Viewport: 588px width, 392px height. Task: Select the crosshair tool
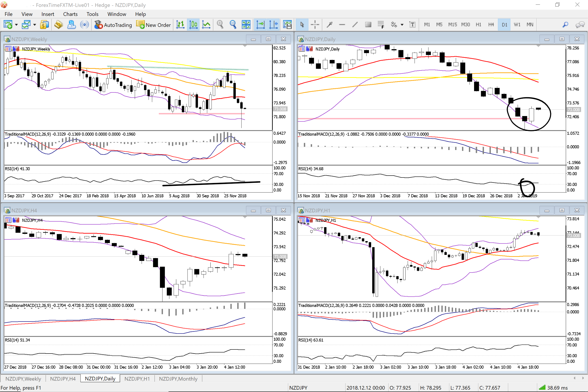[x=315, y=25]
